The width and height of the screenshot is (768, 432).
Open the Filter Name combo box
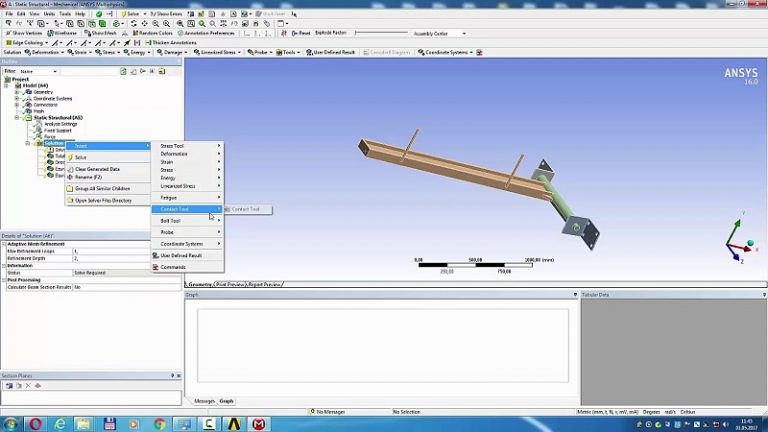pos(38,72)
